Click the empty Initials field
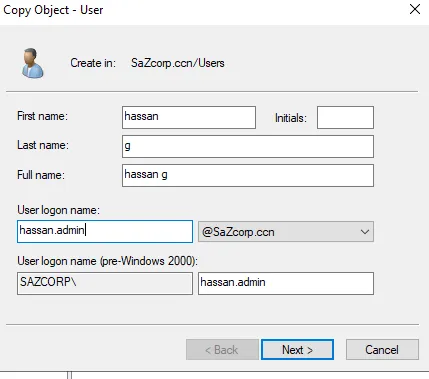Screen dimensions: 429x379 click(345, 117)
